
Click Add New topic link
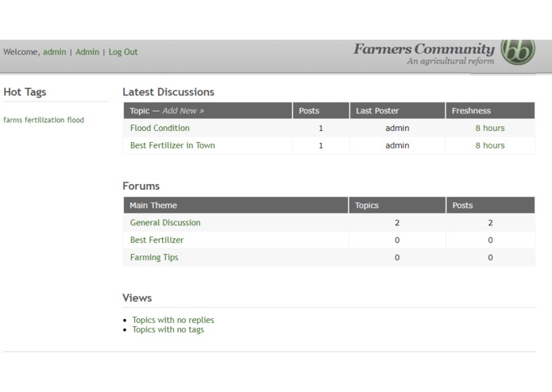point(183,111)
